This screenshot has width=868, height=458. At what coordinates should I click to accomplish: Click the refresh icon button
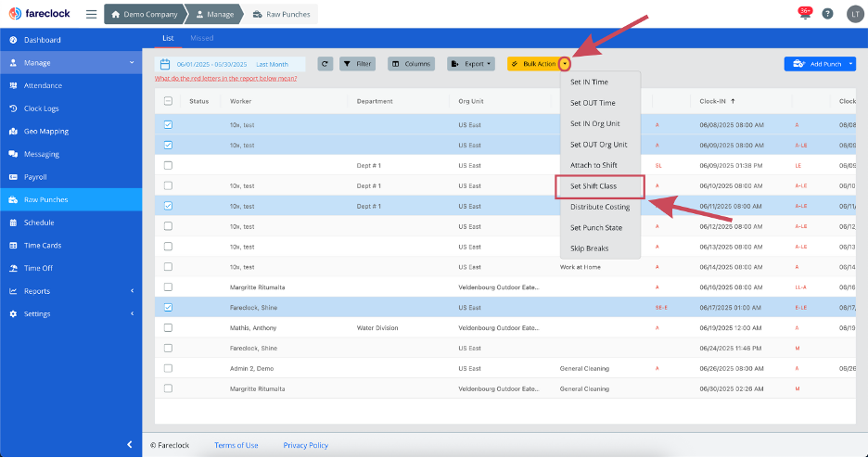click(325, 64)
